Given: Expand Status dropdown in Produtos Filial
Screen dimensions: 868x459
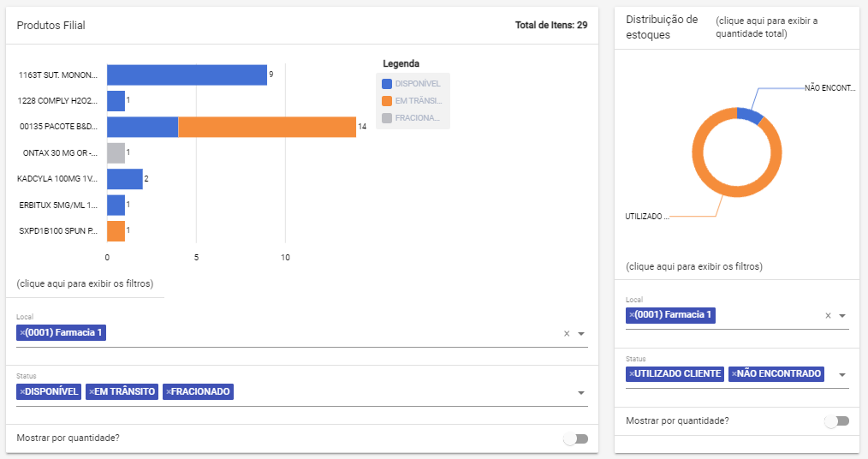Looking at the screenshot, I should tap(581, 393).
